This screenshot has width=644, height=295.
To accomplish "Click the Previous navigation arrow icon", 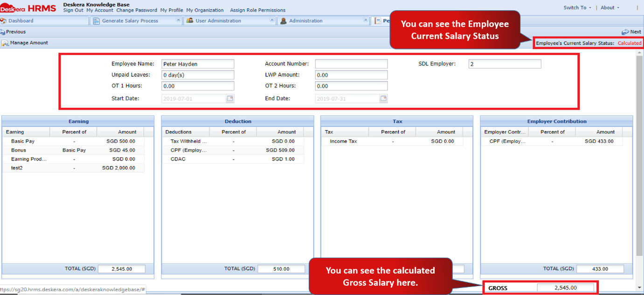I will (x=4, y=32).
